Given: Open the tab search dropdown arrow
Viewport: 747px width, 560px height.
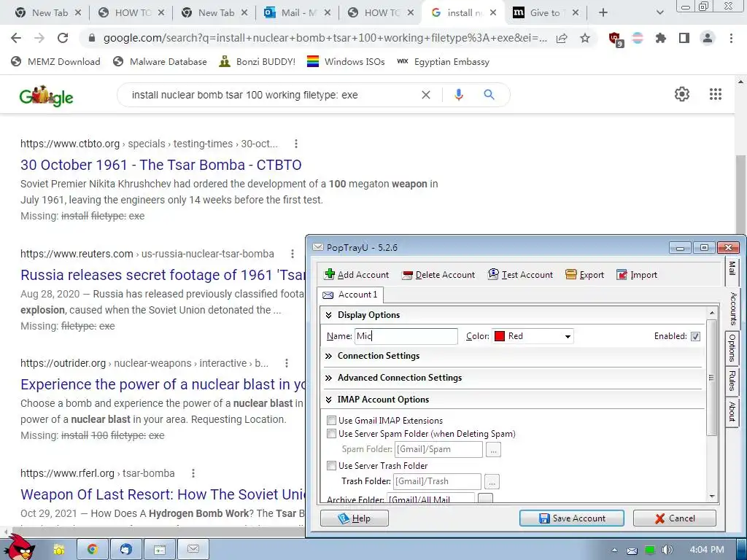Looking at the screenshot, I should (x=659, y=13).
